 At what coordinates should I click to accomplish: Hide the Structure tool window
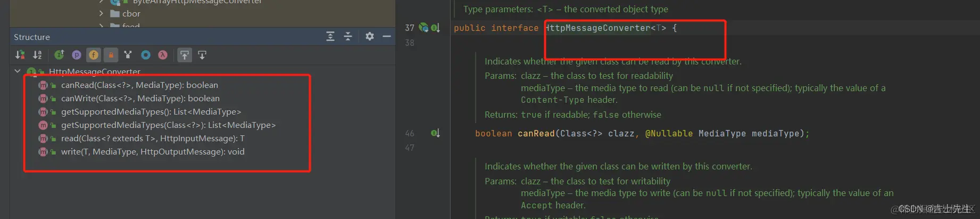(387, 36)
